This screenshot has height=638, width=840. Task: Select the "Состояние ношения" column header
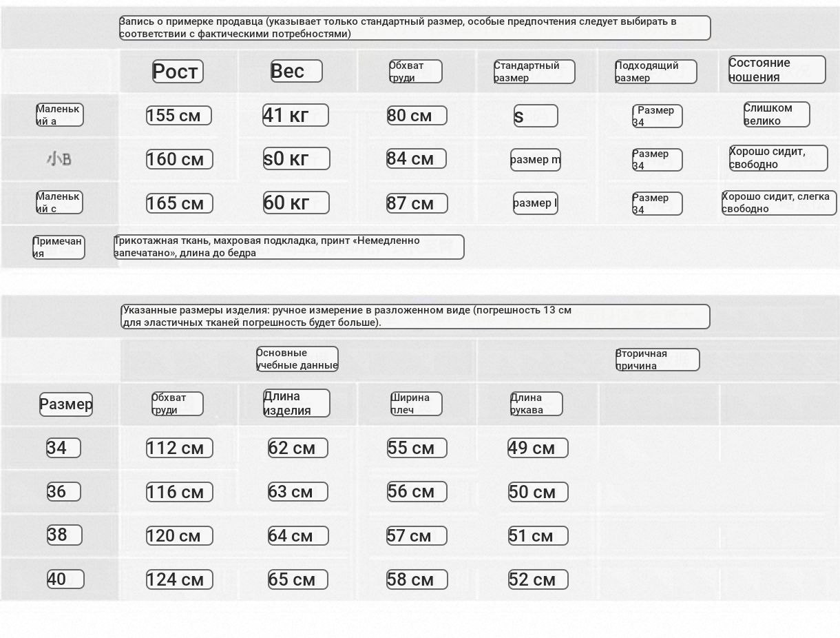(777, 70)
